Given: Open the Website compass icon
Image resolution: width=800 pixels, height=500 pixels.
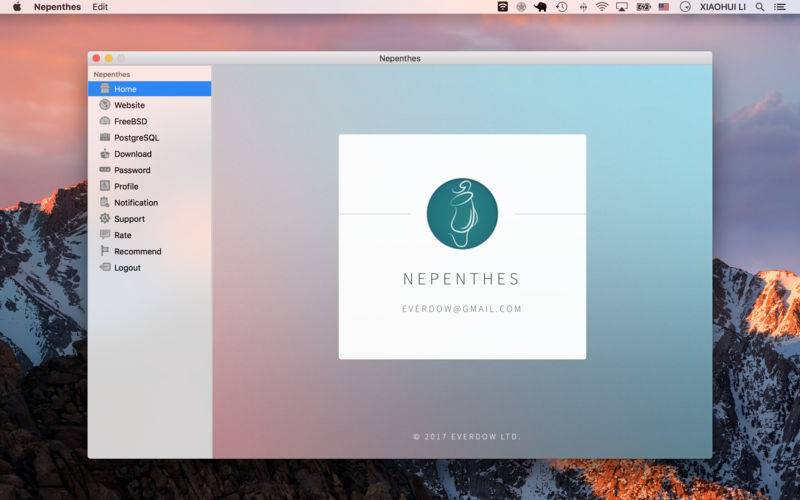Looking at the screenshot, I should click(x=105, y=105).
